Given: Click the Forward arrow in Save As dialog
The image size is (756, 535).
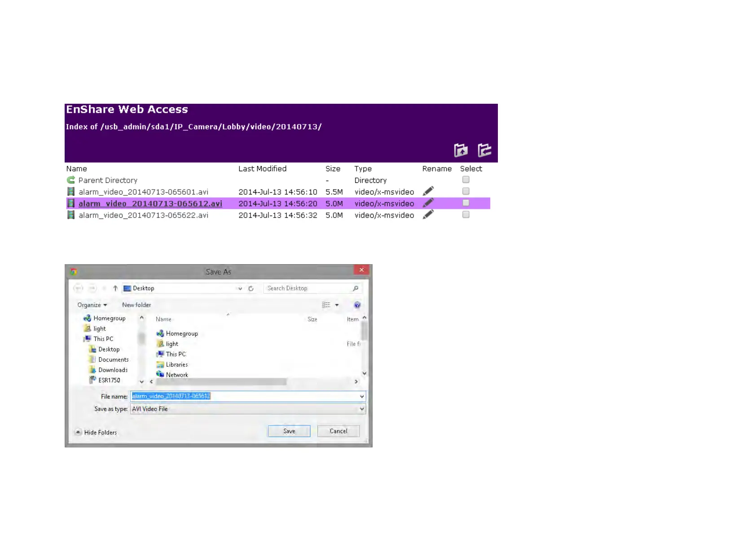Looking at the screenshot, I should pos(92,288).
